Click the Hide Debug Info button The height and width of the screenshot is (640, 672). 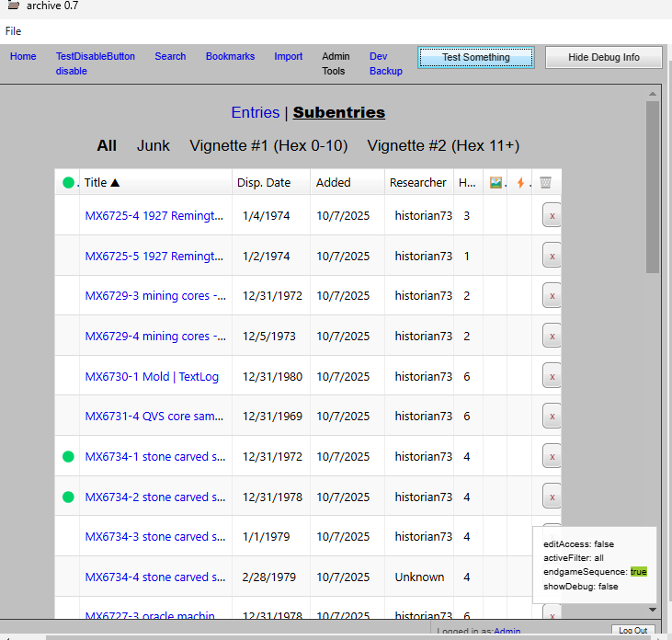point(603,57)
